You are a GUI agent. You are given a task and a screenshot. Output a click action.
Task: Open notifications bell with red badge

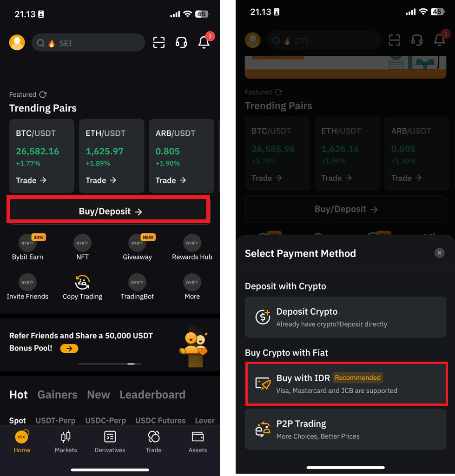click(x=204, y=42)
